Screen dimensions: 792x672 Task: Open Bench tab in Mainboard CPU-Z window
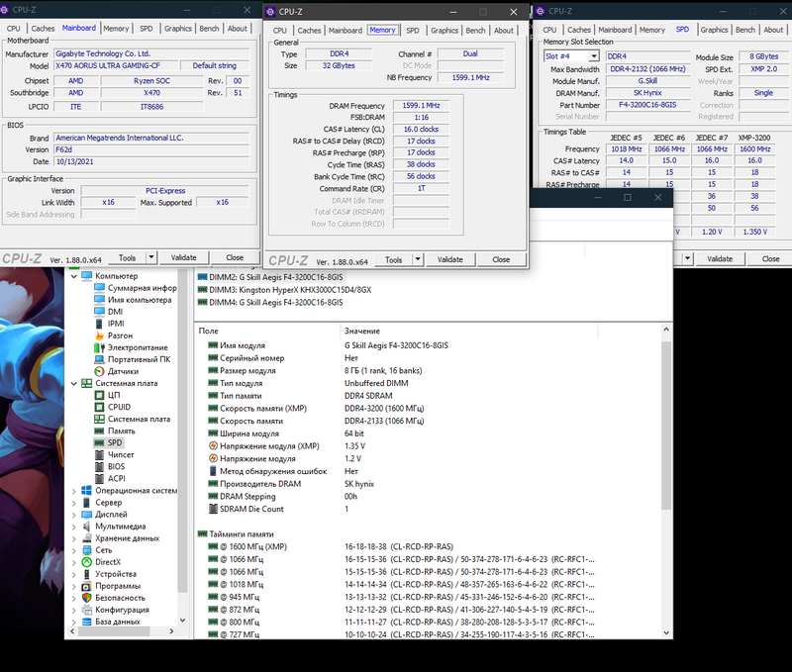209,29
